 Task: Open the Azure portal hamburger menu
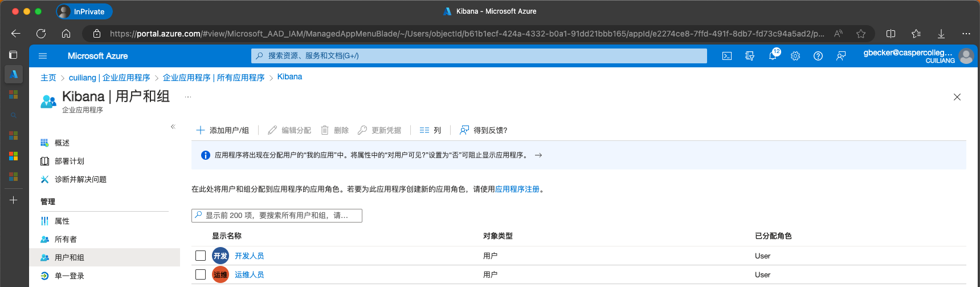(x=43, y=56)
